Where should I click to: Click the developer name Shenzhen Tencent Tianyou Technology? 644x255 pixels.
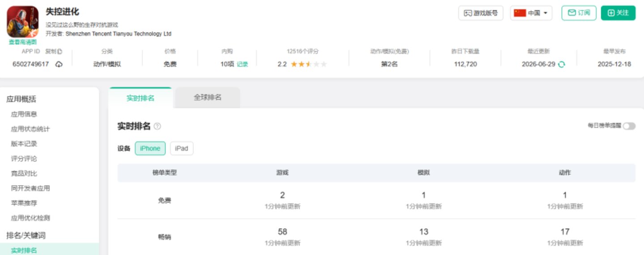pos(119,34)
